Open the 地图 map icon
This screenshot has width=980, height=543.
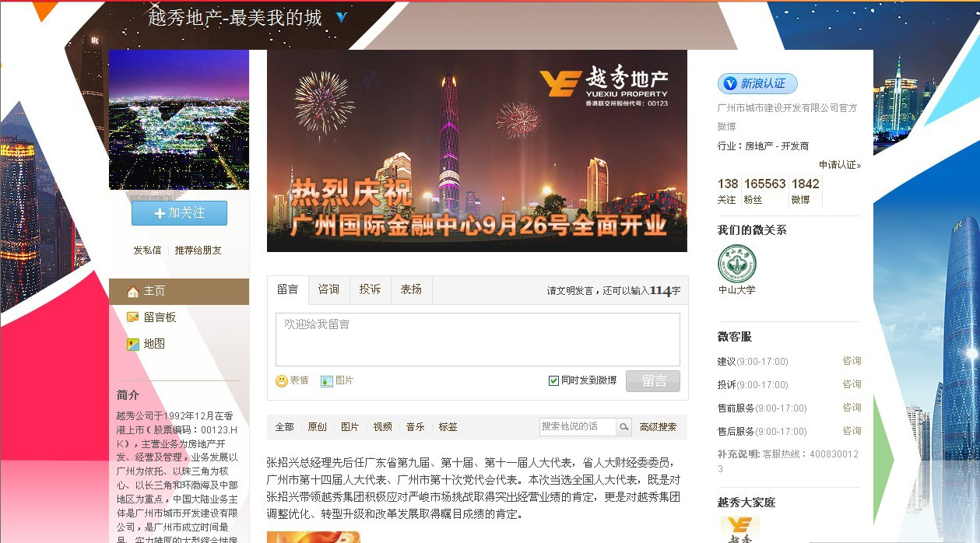point(132,344)
